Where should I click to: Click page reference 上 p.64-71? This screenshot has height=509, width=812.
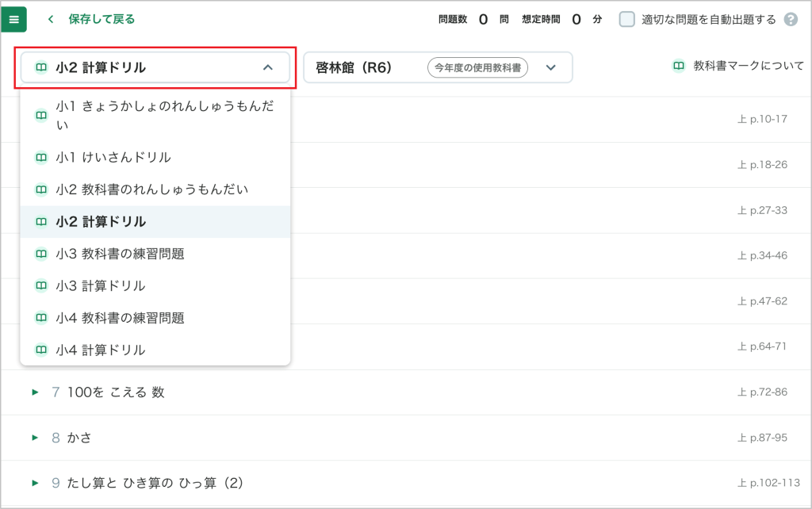tap(762, 346)
